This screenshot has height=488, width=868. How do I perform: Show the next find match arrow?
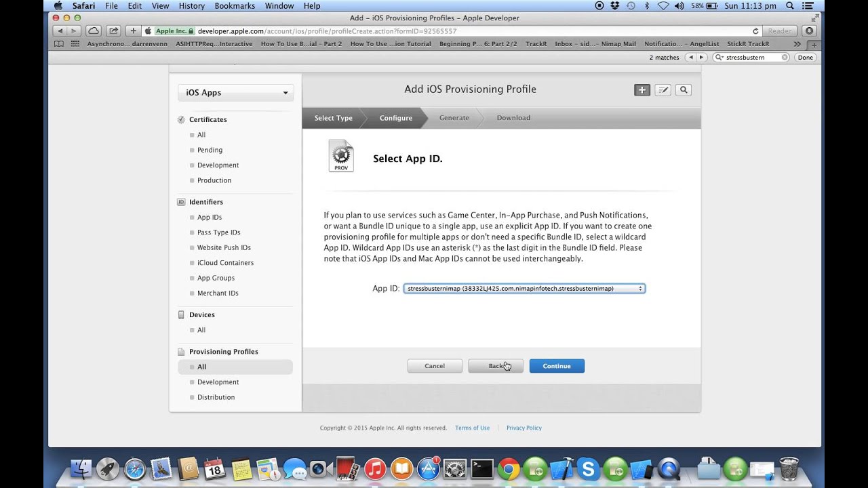(x=702, y=58)
